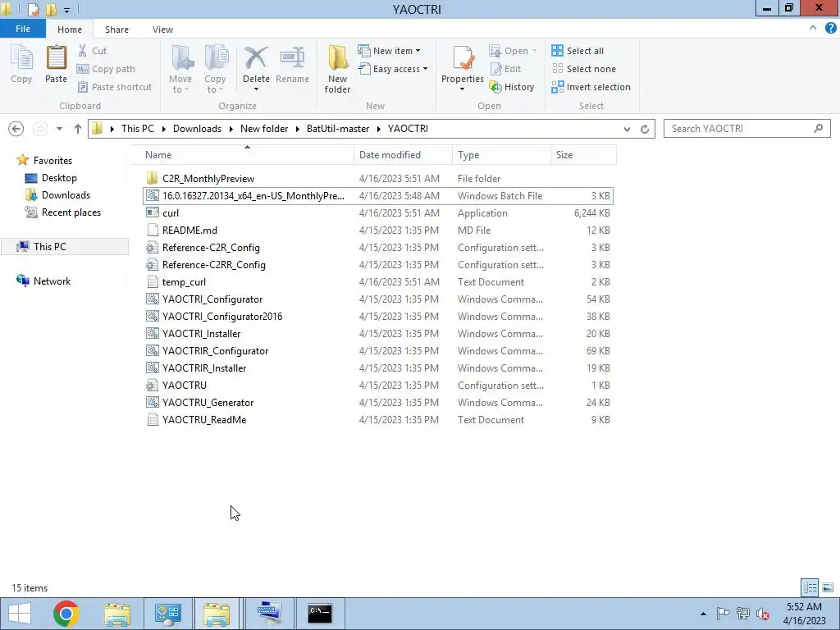Go up one folder level arrow
This screenshot has width=840, height=630.
pyautogui.click(x=78, y=129)
